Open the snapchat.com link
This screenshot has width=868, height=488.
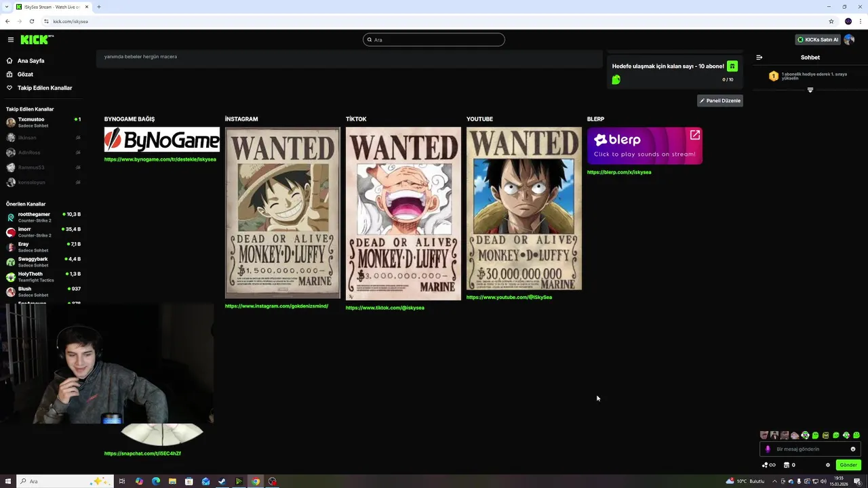coord(142,453)
